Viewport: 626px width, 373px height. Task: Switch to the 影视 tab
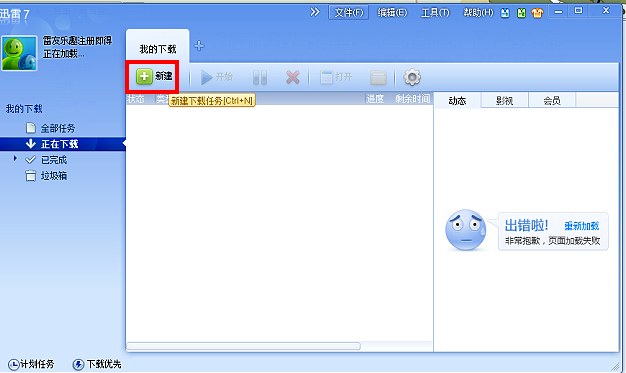coord(505,101)
